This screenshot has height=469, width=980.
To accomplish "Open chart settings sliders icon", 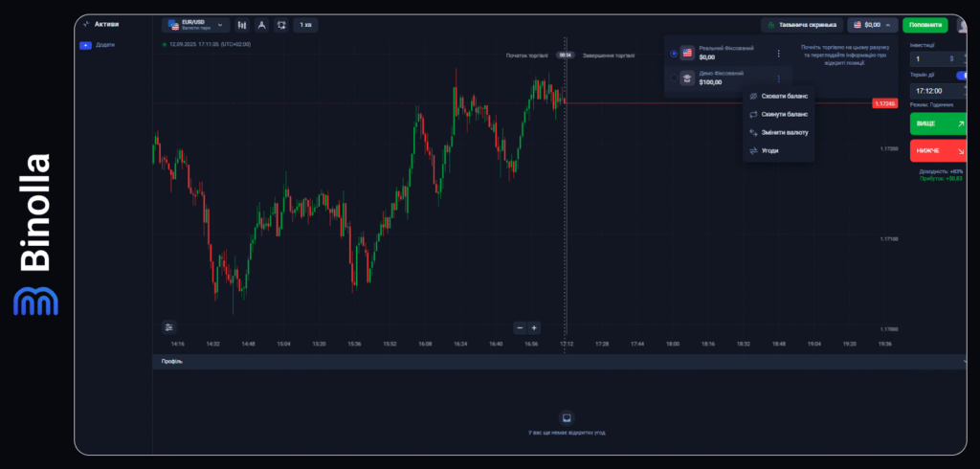I will tap(169, 327).
